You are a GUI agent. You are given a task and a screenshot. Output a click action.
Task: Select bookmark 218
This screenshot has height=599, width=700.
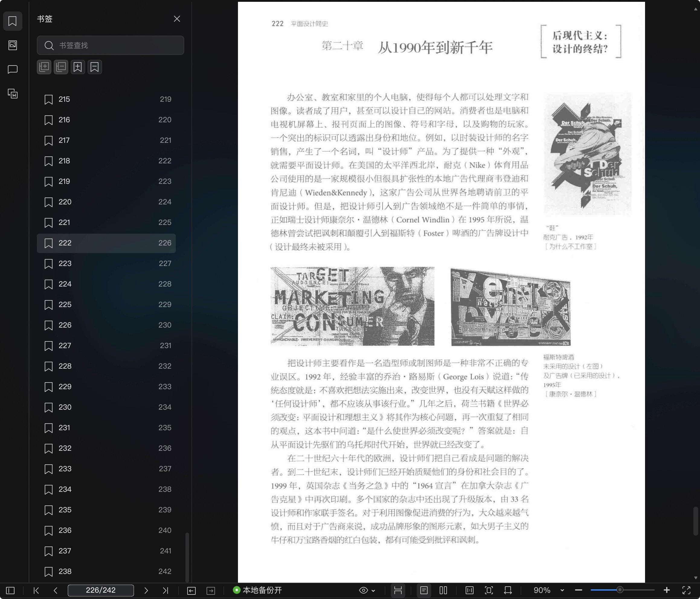click(106, 161)
